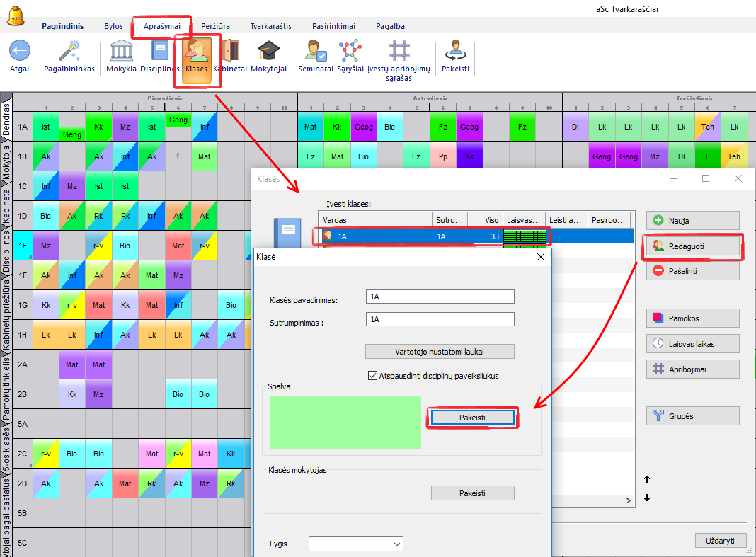Move class down with the down arrow

coord(647,498)
